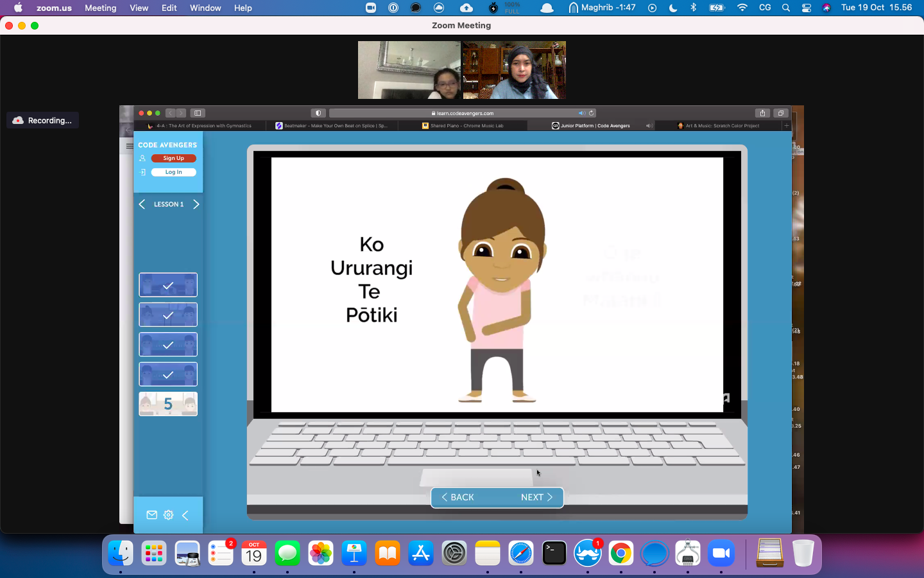Open the Help menu in the menu bar

pyautogui.click(x=243, y=8)
